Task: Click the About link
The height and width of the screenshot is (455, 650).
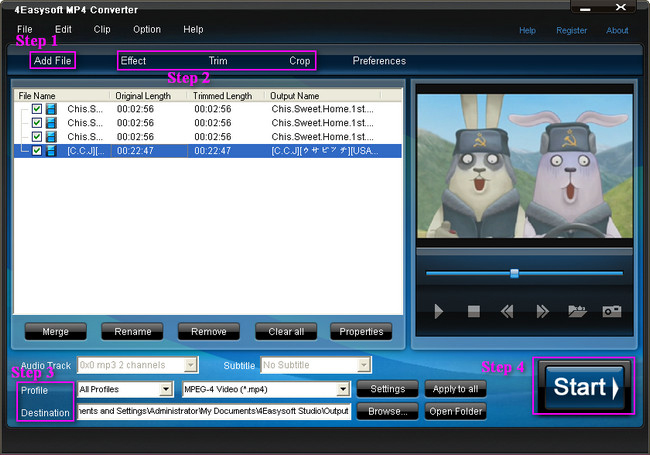Action: (617, 31)
